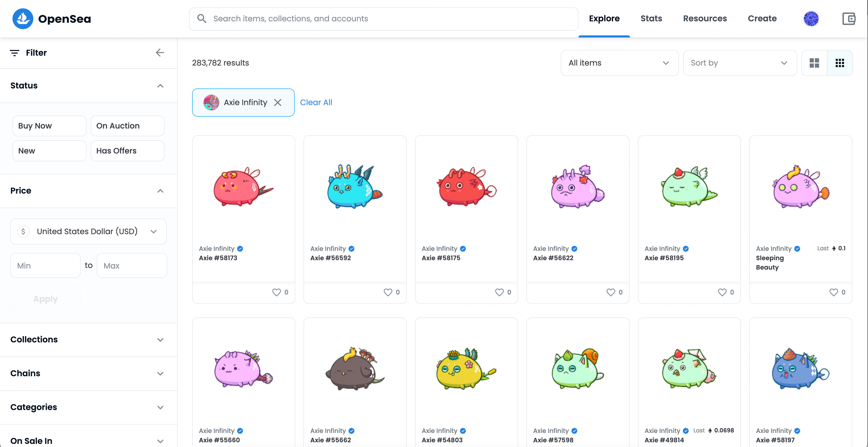
Task: Collapse the filter sidebar with the arrow icon
Action: [x=160, y=53]
